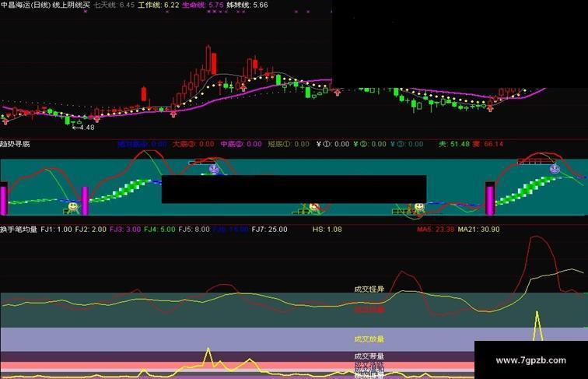Click the FJ3 3.00 value

(x=125, y=230)
